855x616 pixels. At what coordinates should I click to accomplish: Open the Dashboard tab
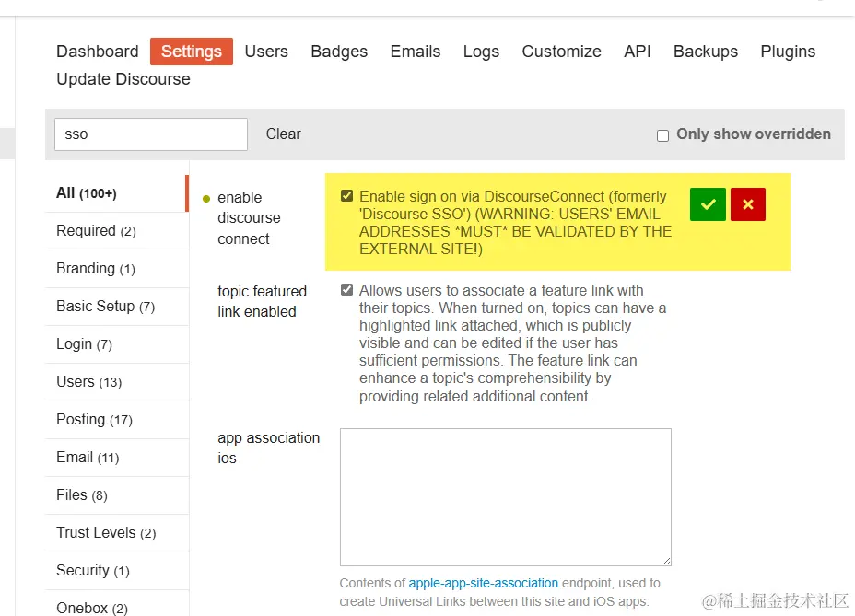point(98,52)
